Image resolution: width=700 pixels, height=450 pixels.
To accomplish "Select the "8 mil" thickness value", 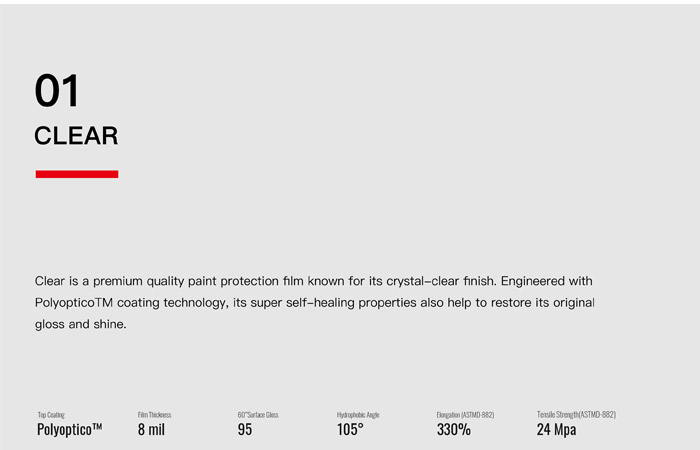I will pyautogui.click(x=151, y=430).
